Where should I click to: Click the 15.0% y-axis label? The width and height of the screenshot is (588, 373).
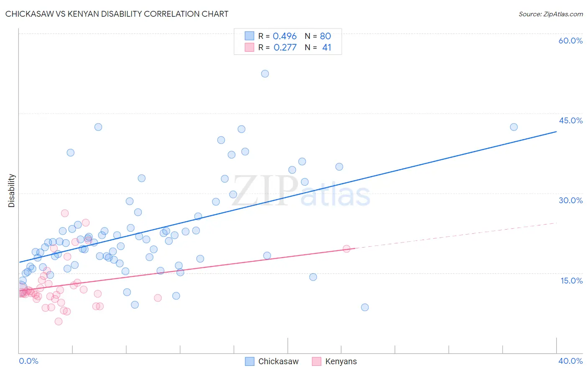click(x=571, y=281)
